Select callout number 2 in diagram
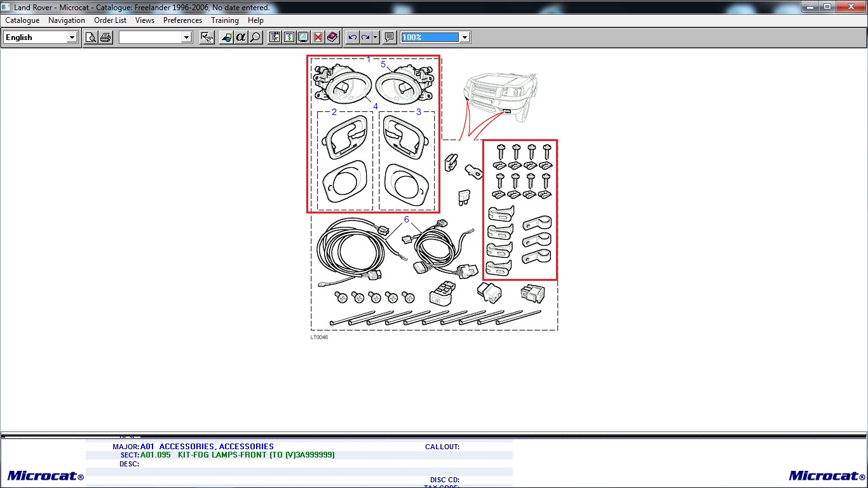868x488 pixels. (x=334, y=112)
